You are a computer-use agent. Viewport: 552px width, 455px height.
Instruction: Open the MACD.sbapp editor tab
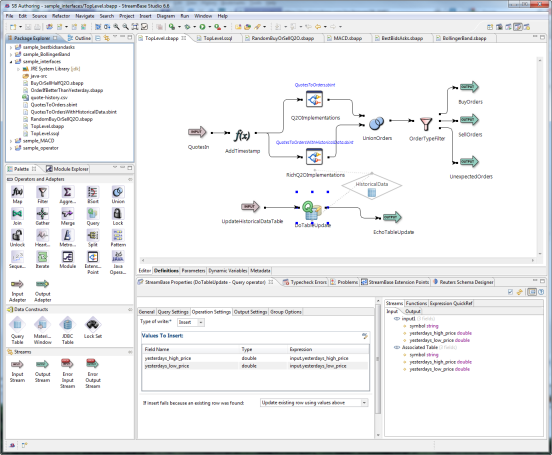coord(347,38)
